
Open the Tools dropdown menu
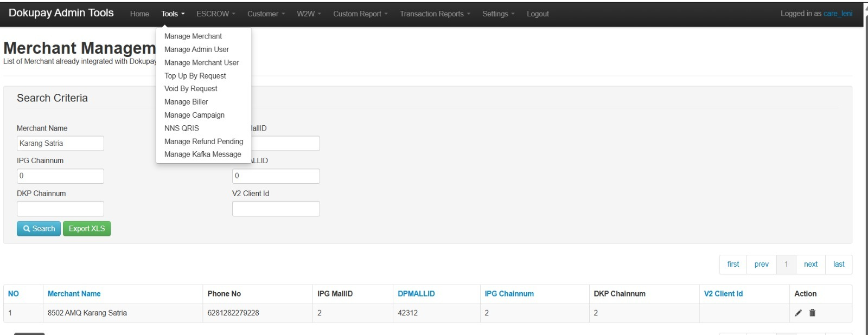173,14
